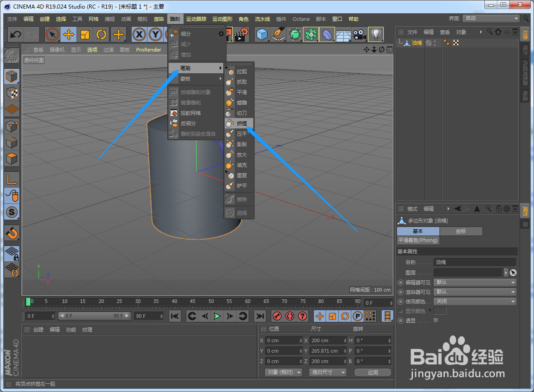Click the 显示颜色 color swatch

pos(440,311)
